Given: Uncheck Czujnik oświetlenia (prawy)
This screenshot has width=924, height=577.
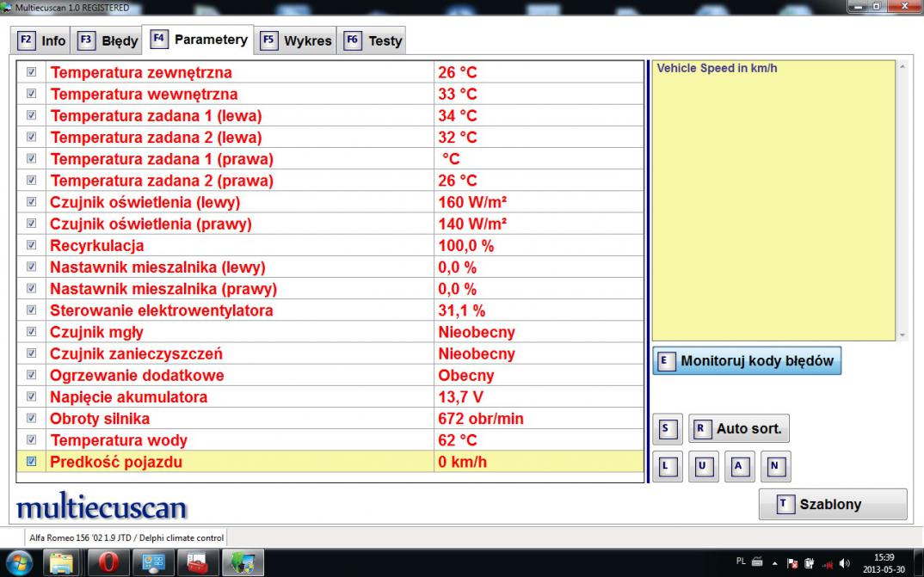Looking at the screenshot, I should pyautogui.click(x=31, y=223).
